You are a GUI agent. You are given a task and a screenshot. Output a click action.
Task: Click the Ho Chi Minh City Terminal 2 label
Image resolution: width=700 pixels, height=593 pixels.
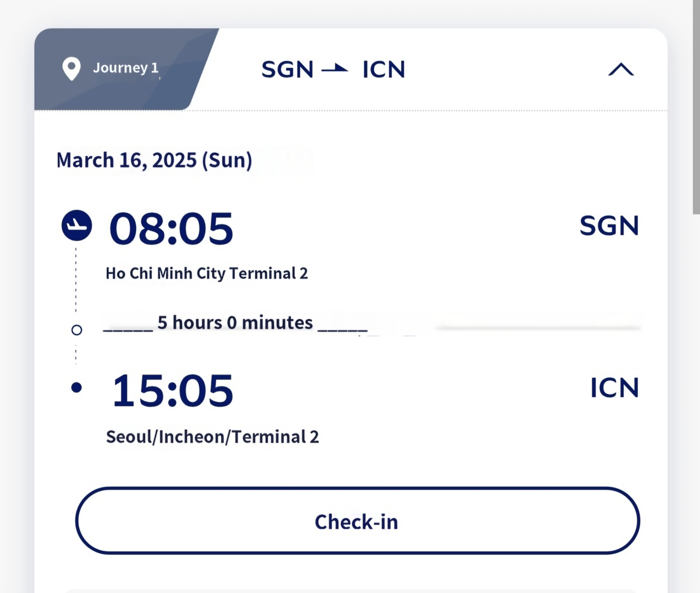pos(206,273)
